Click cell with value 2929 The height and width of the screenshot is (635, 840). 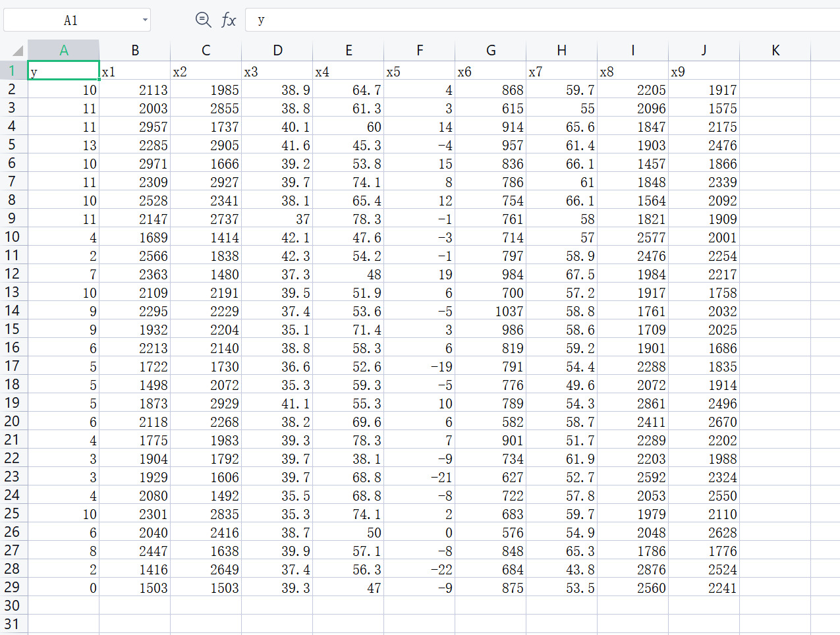pyautogui.click(x=206, y=402)
